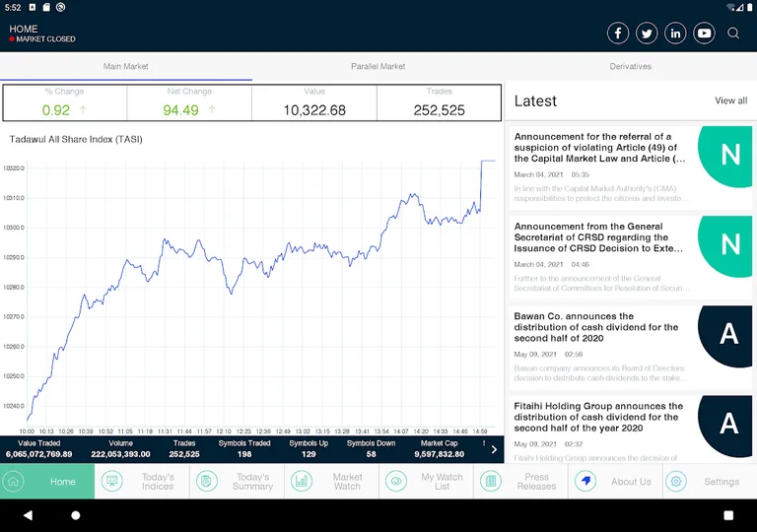Tap the Trades 252,525 top cell
Viewport: 757px width, 532px height.
tap(439, 102)
